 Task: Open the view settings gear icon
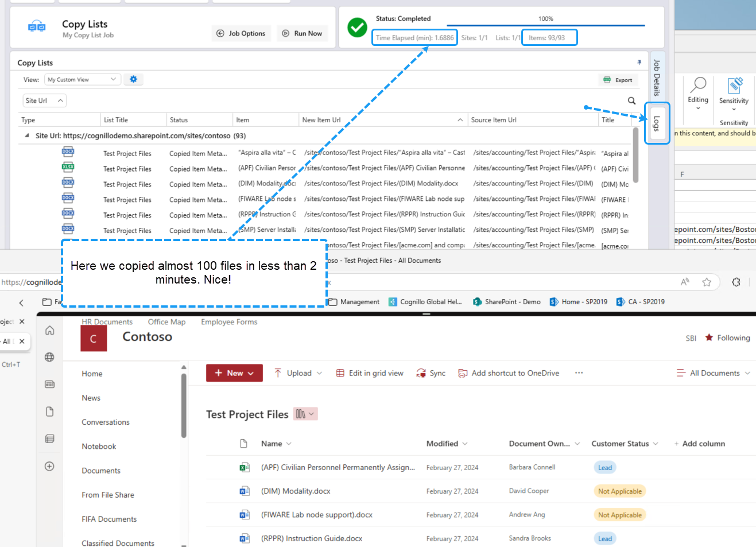click(x=133, y=79)
